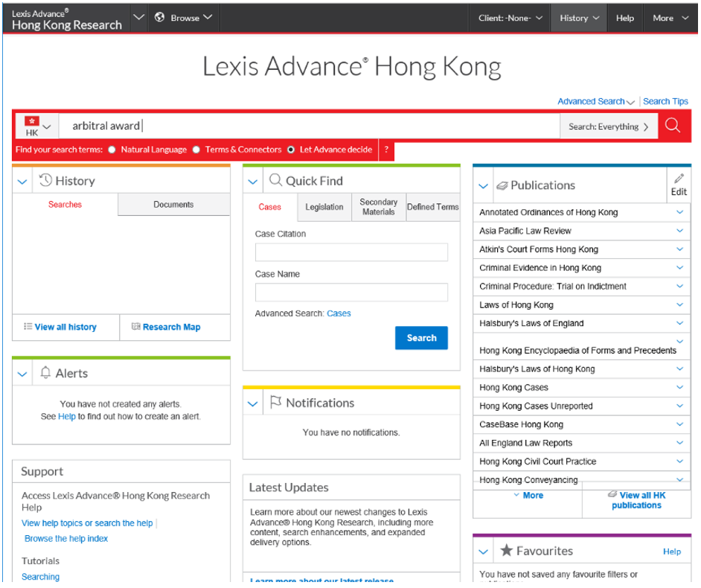Select the Legislation tab in Quick Find

324,208
